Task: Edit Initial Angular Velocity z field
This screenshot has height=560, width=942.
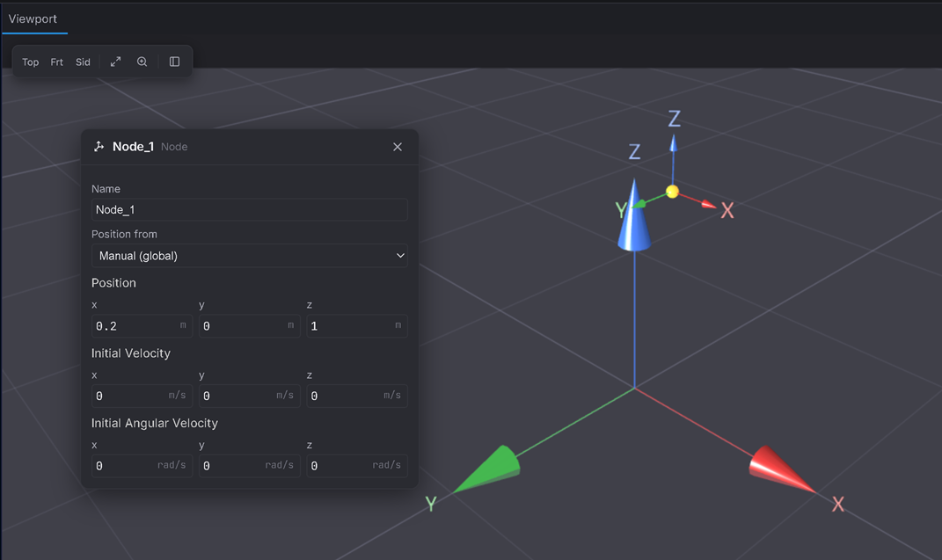Action: [x=357, y=466]
